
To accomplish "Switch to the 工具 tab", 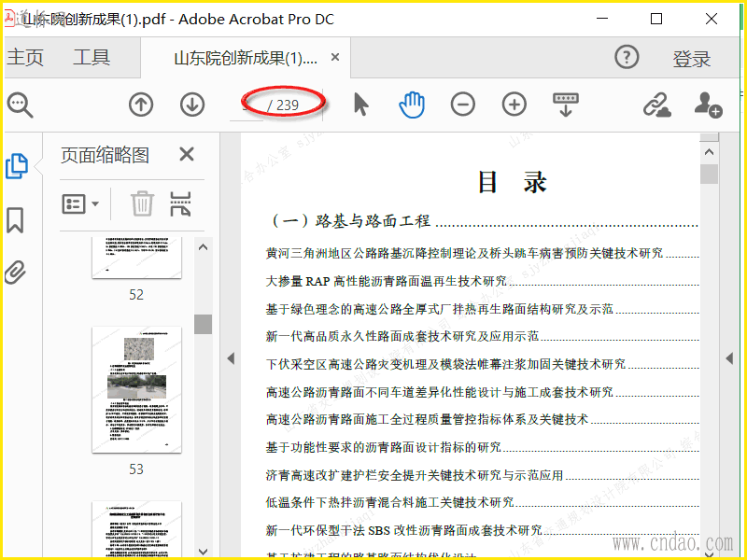I will tap(92, 58).
